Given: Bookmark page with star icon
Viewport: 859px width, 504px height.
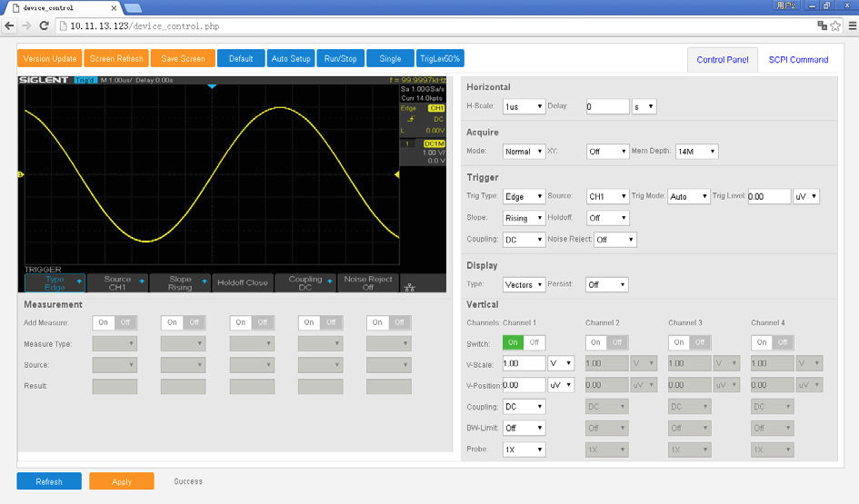Looking at the screenshot, I should 835,25.
